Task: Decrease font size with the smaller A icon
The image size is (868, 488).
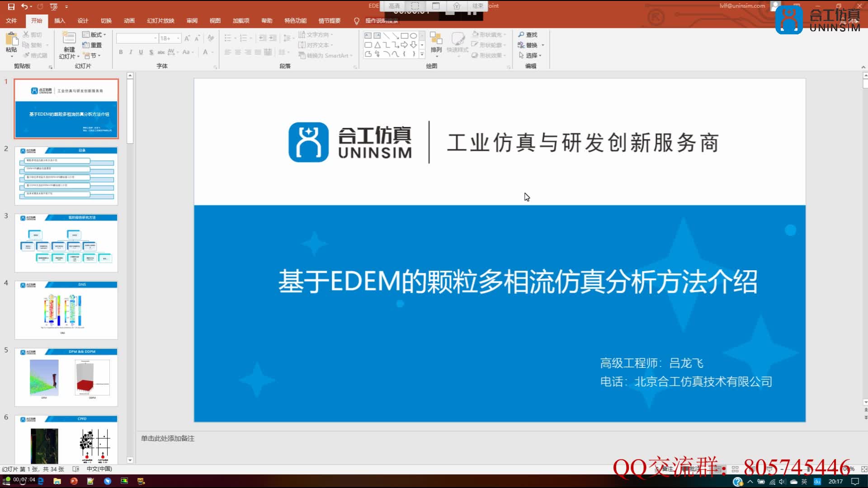Action: pos(197,38)
